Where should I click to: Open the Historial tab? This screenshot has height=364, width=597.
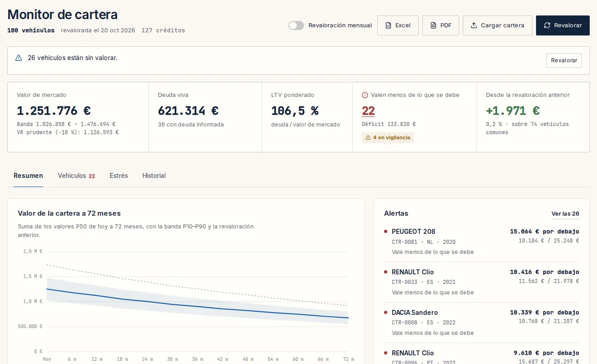(x=154, y=176)
